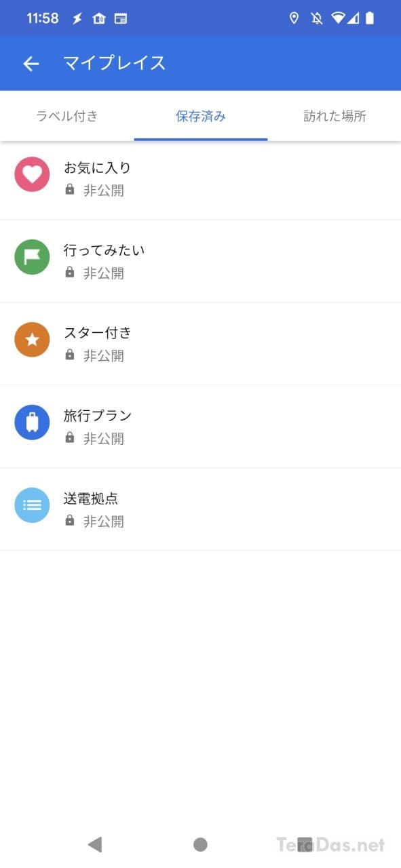Tap the light blue list 送電拠点 icon
The height and width of the screenshot is (868, 401).
coord(32,505)
